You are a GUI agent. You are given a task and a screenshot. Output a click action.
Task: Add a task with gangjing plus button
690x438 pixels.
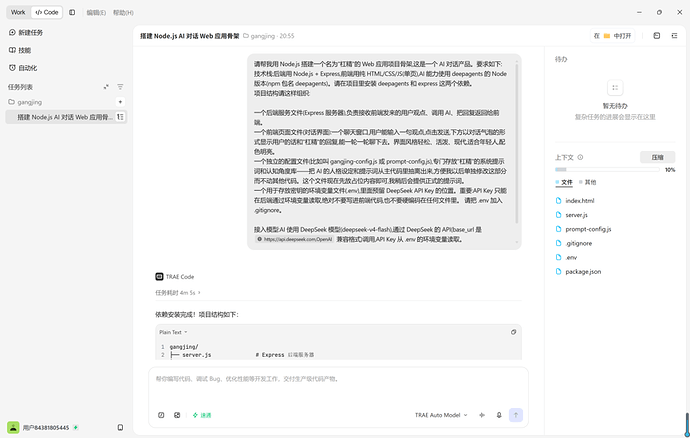click(120, 102)
